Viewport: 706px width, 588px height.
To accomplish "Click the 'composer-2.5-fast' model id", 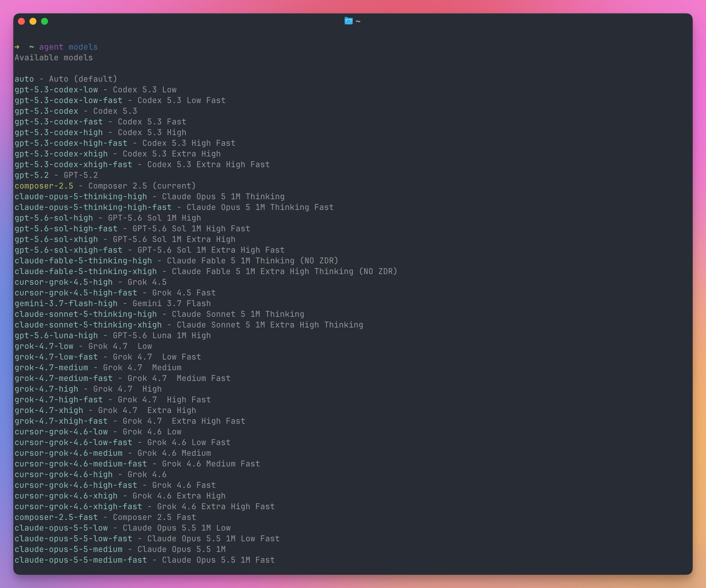I will [x=56, y=517].
